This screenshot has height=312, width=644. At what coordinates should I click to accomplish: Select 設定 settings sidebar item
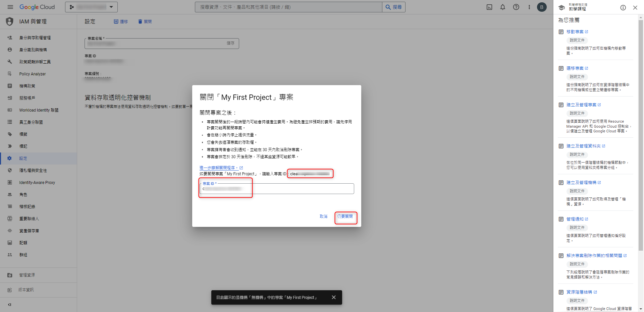(38, 159)
